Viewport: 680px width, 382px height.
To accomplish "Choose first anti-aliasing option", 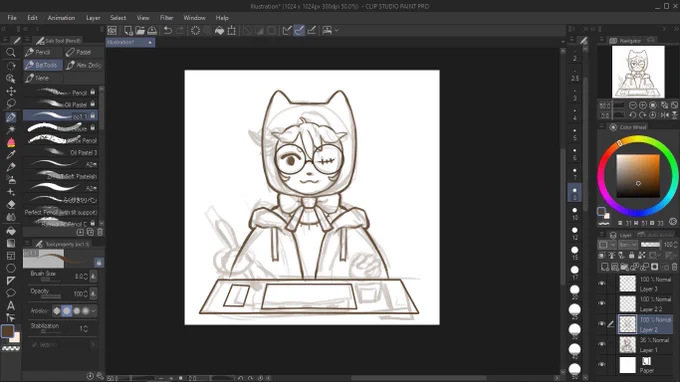I will pos(57,311).
